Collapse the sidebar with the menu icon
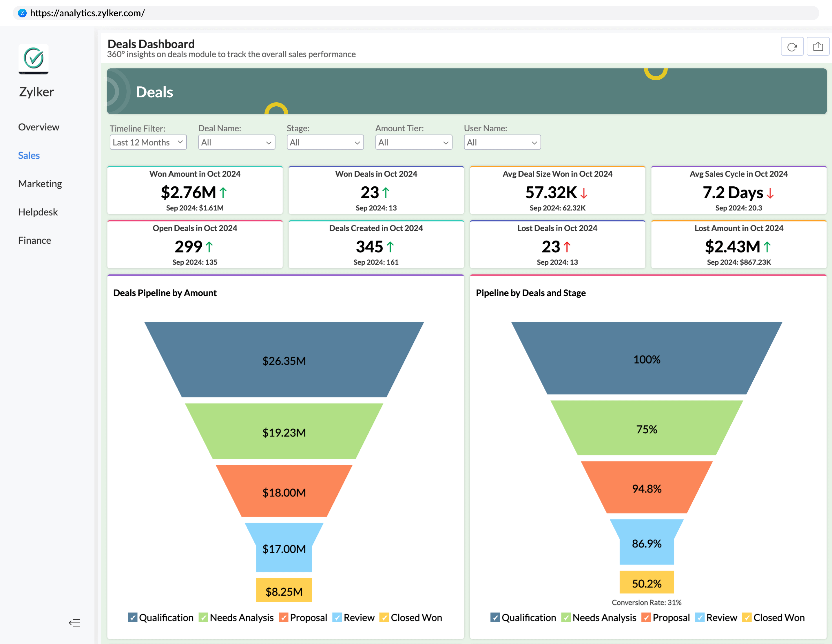 point(75,623)
